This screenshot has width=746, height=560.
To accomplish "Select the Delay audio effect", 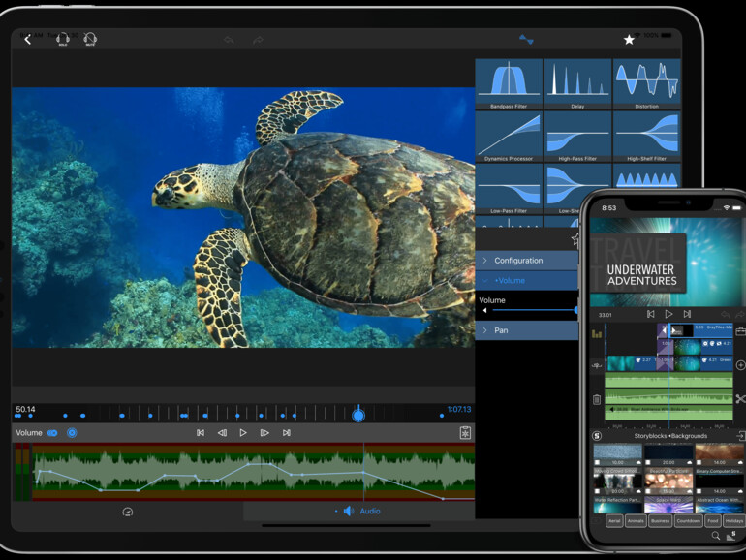I will click(x=576, y=83).
